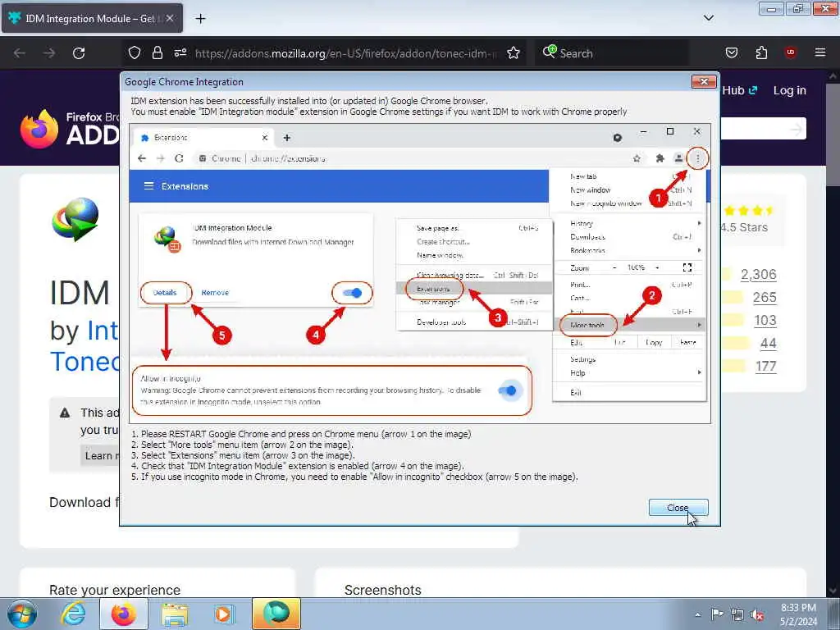The image size is (840, 630).
Task: Go back using the Firefox back arrow
Action: [x=20, y=53]
